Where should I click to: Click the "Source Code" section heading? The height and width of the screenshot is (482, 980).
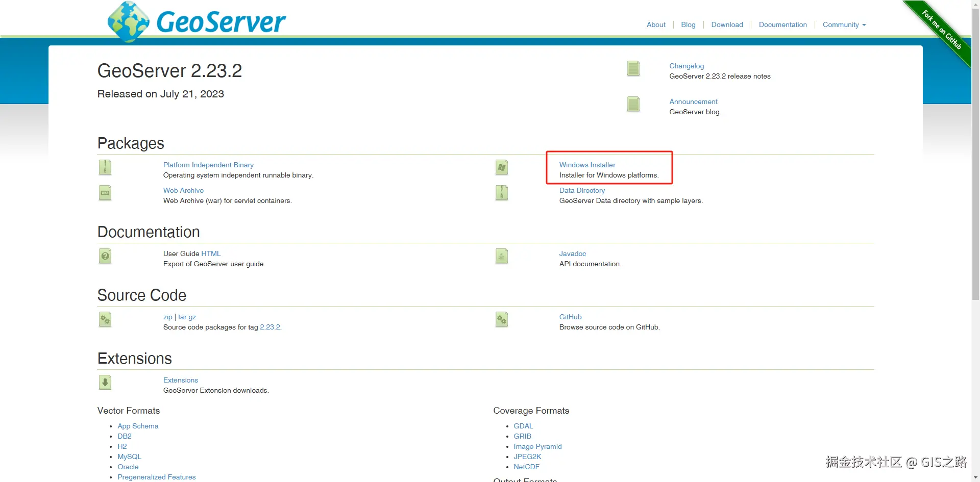tap(142, 295)
